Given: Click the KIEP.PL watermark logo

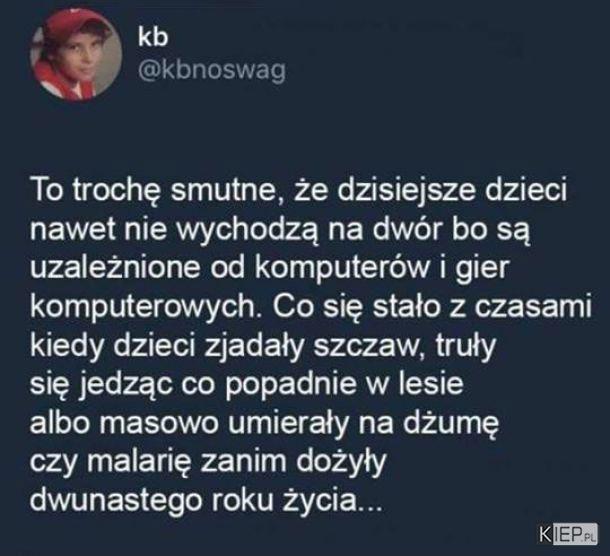Looking at the screenshot, I should (568, 535).
